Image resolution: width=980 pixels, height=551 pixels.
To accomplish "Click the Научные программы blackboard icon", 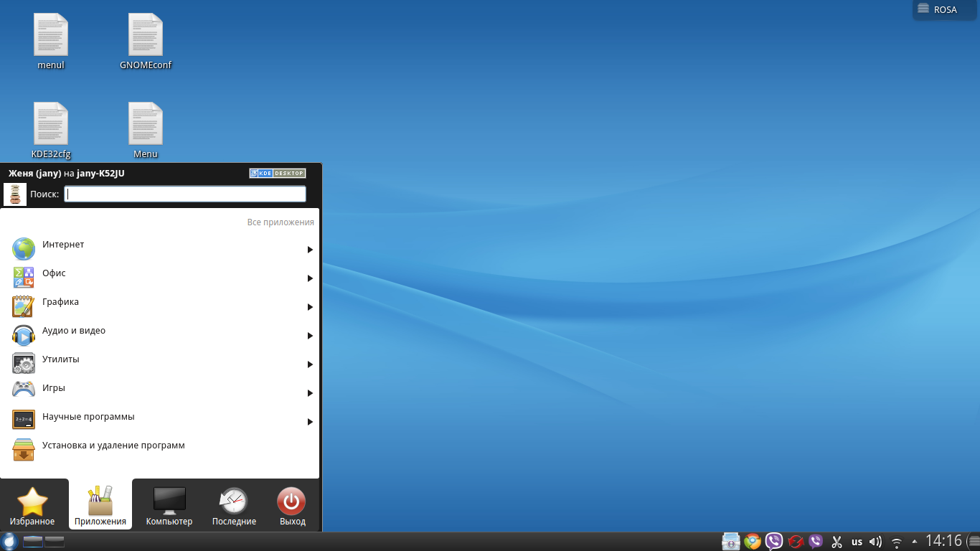I will tap(24, 420).
